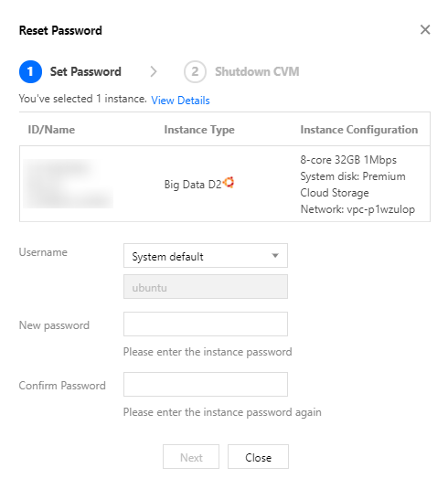Click the step 2 circle icon
Screen dimensions: 448x489
coord(195,71)
